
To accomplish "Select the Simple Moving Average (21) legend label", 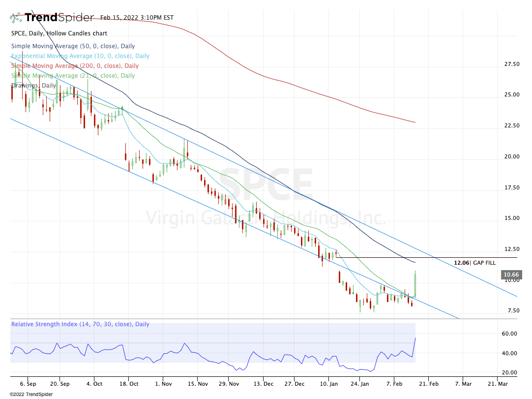I will (73, 76).
